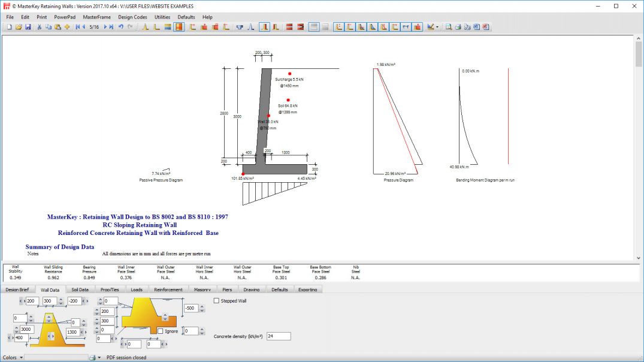Image resolution: width=644 pixels, height=362 pixels.
Task: Cut with the scissors icon
Action: coord(39,27)
